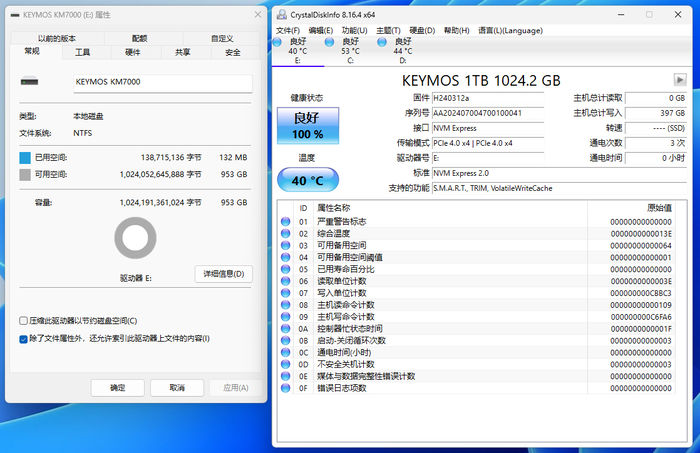
Task: Open the 帮助(H) menu
Action: pyautogui.click(x=456, y=30)
